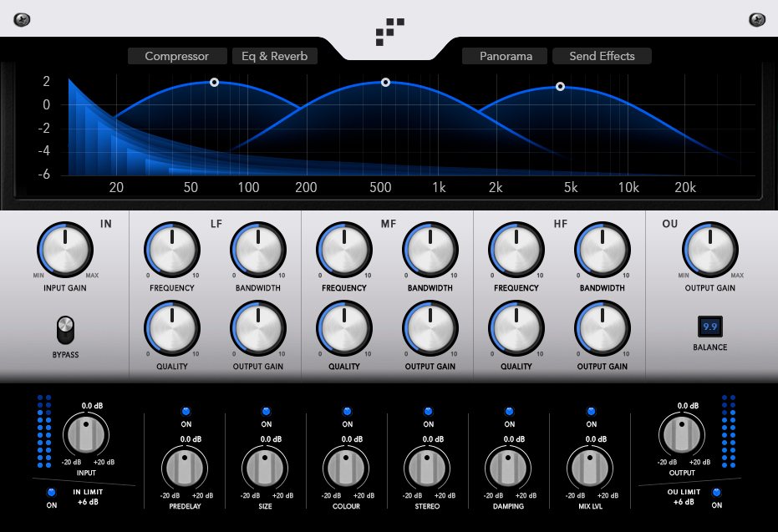Select the Mix Lvl knob
The image size is (778, 532).
pos(590,468)
